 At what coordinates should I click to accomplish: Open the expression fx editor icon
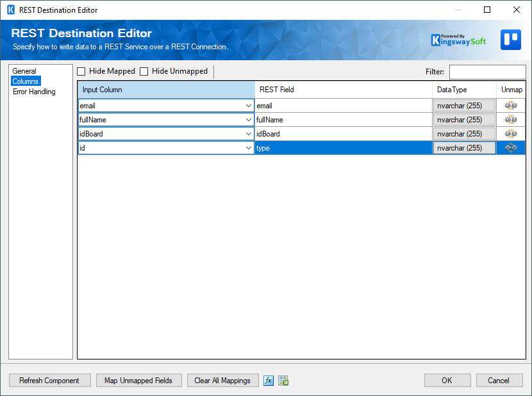269,381
